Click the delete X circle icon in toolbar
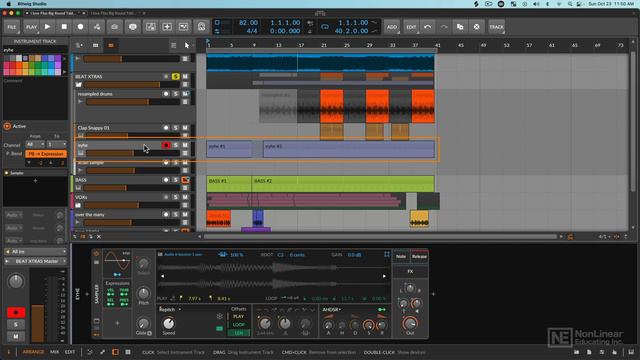640x360 pixels. [476, 27]
